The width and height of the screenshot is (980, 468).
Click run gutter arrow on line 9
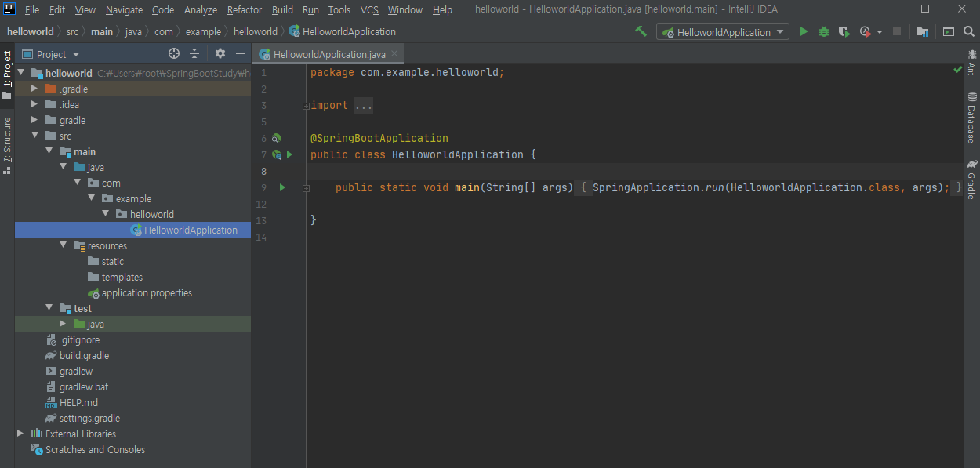282,187
